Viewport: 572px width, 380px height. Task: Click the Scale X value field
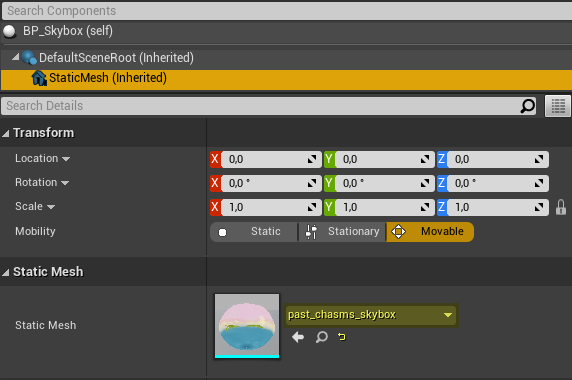(271, 207)
